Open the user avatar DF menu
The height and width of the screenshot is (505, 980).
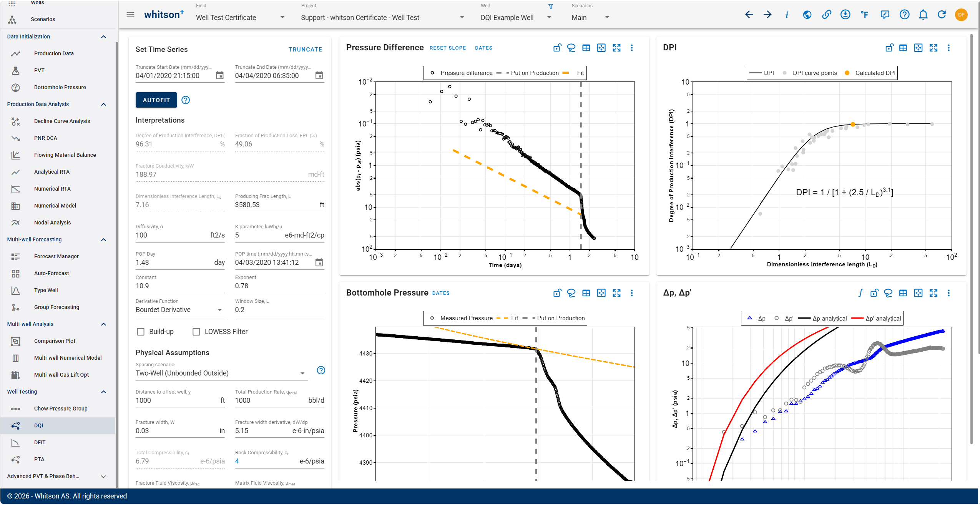tap(961, 15)
